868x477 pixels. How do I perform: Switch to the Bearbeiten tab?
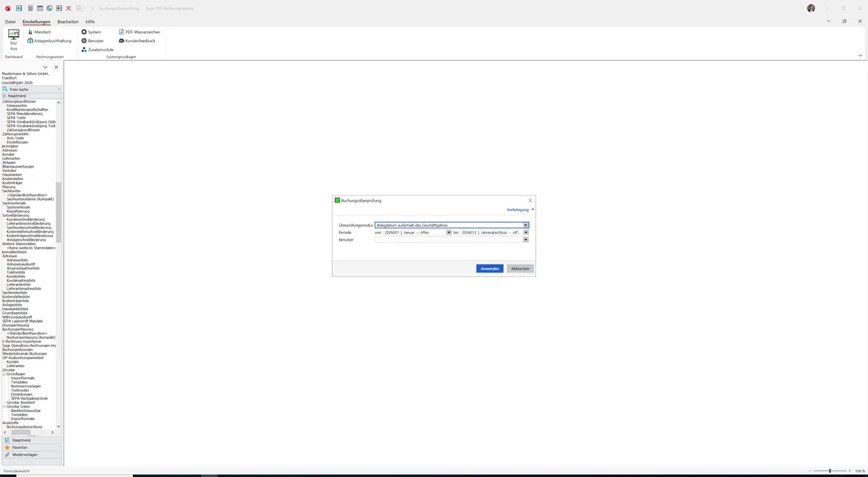pyautogui.click(x=68, y=22)
